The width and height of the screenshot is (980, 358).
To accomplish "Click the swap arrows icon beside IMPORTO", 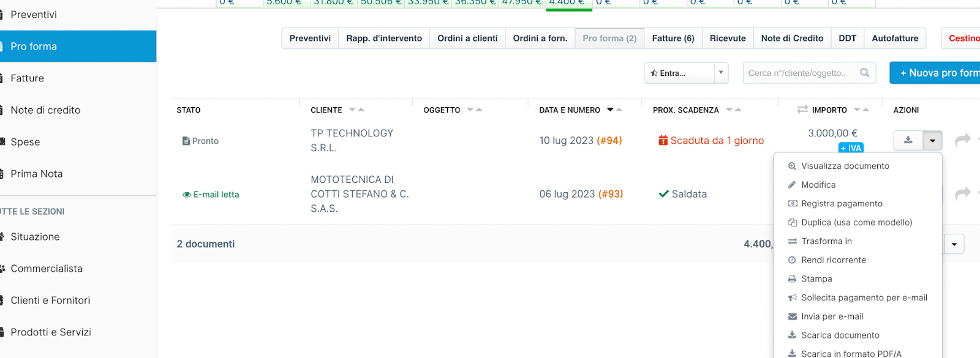I will [x=802, y=110].
